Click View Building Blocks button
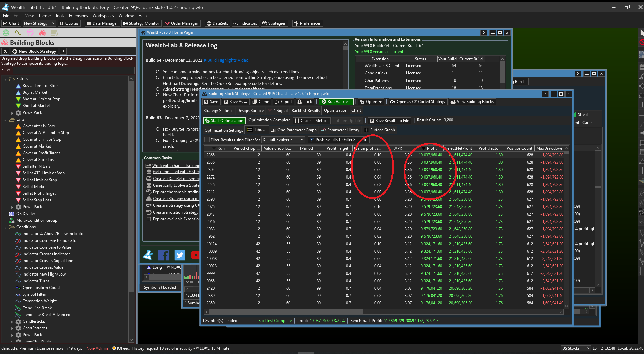The width and height of the screenshot is (644, 354). click(472, 102)
